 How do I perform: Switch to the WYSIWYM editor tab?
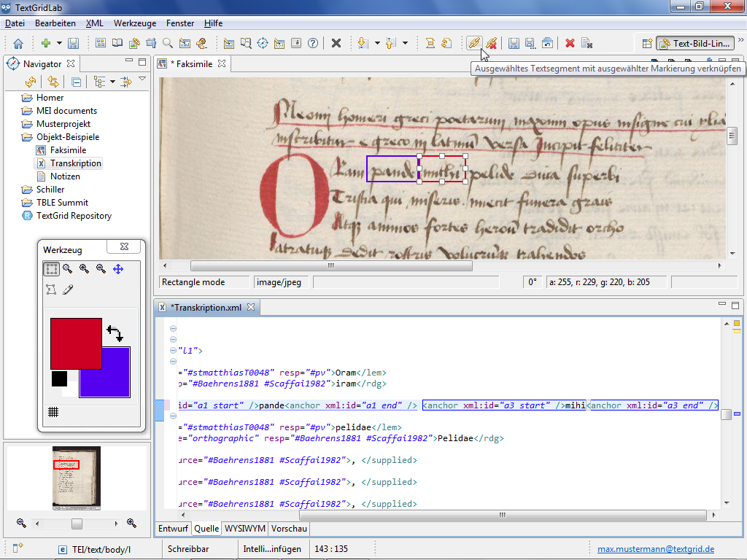(x=244, y=529)
